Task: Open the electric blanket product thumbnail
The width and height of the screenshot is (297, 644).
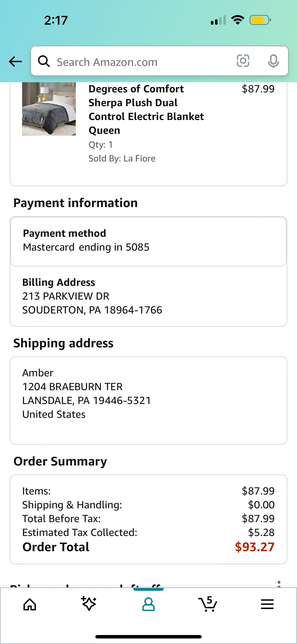Action: point(49,109)
